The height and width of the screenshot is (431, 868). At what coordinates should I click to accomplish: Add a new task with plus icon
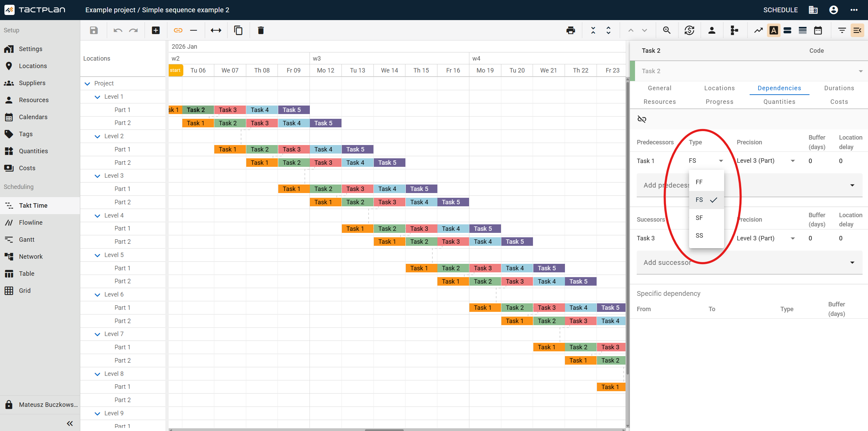(156, 30)
